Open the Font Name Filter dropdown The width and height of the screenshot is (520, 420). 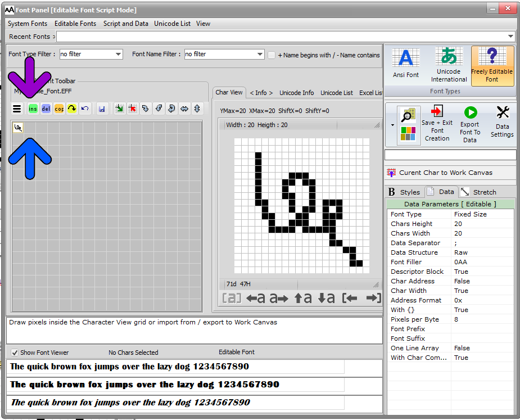point(224,54)
